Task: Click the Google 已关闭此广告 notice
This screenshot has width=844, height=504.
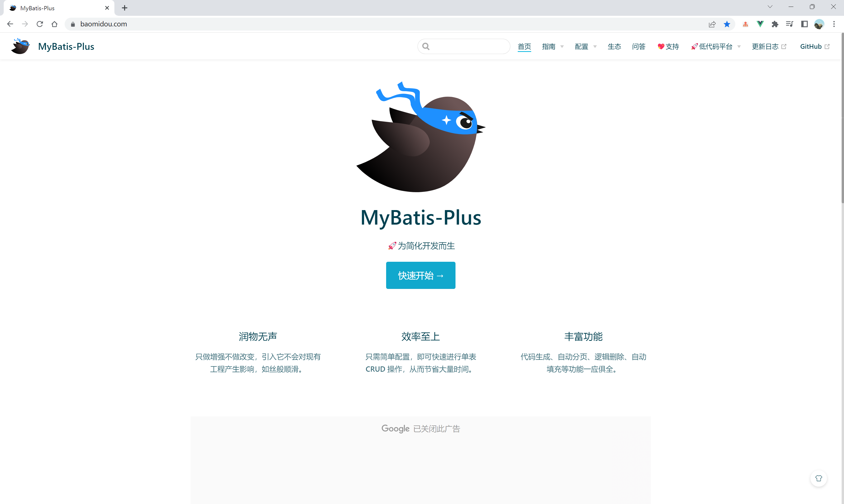Action: pos(421,429)
